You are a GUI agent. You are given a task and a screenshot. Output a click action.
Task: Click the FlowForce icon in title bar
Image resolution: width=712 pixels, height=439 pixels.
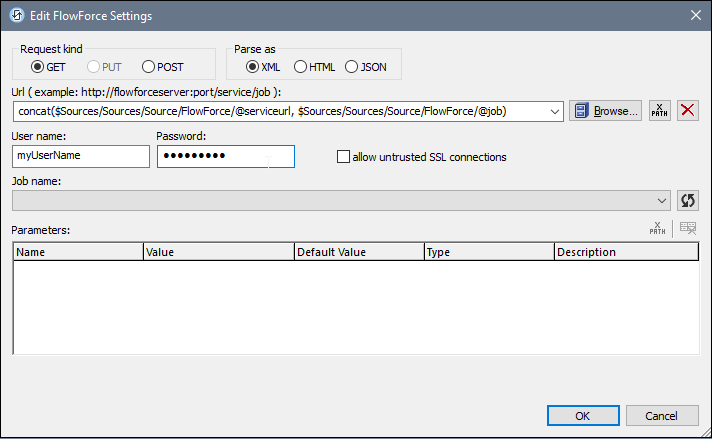(x=16, y=15)
